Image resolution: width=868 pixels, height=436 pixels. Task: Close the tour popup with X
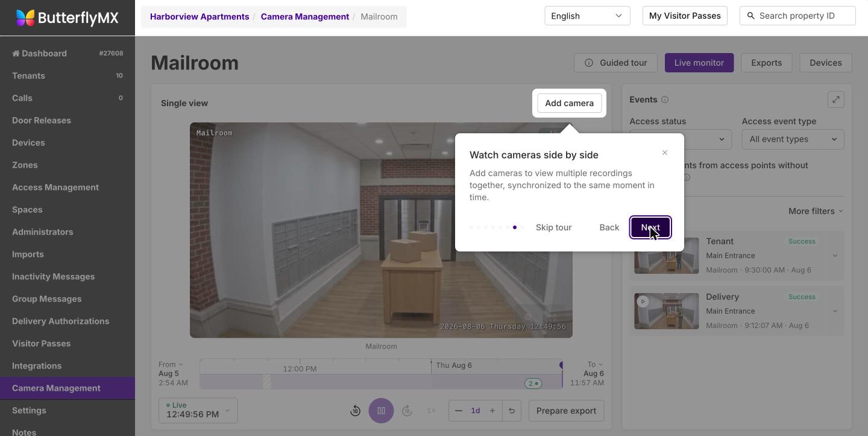pos(665,153)
